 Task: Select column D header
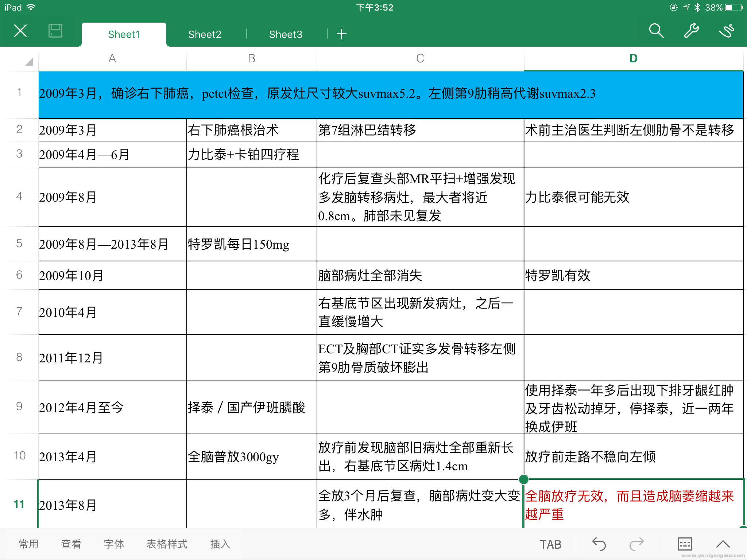[x=634, y=58]
